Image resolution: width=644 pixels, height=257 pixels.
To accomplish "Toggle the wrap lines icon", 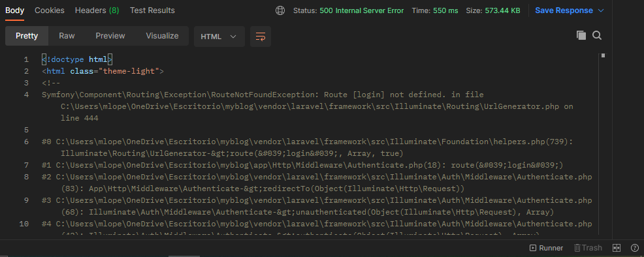I will click(x=261, y=37).
